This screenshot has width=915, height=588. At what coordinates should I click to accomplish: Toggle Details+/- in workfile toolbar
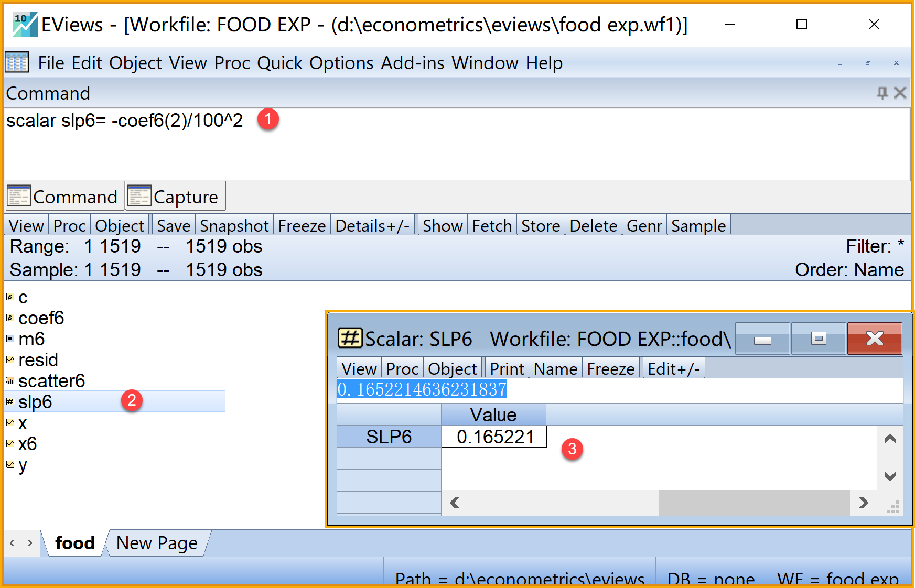tap(372, 226)
